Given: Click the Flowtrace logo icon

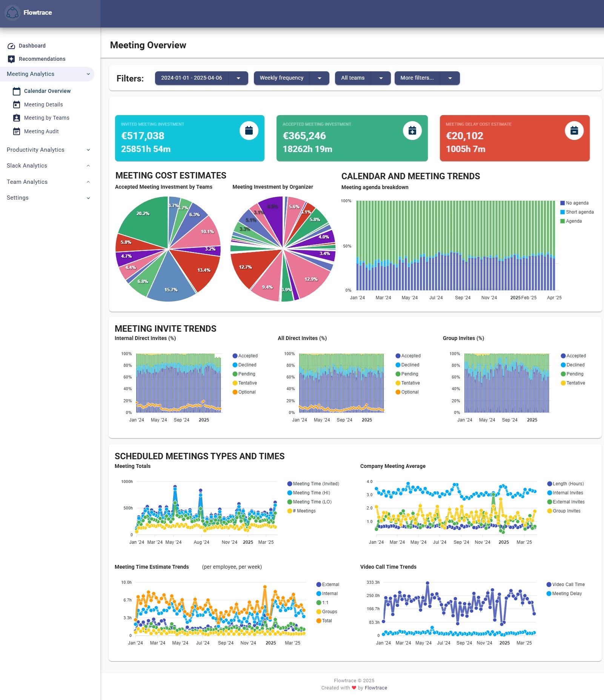Looking at the screenshot, I should 12,13.
